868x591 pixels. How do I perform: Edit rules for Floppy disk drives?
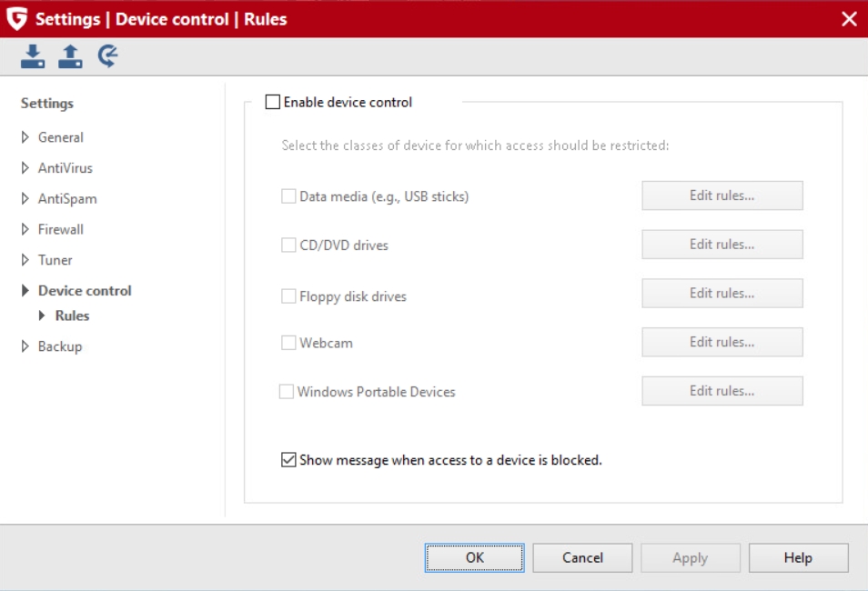tap(722, 293)
